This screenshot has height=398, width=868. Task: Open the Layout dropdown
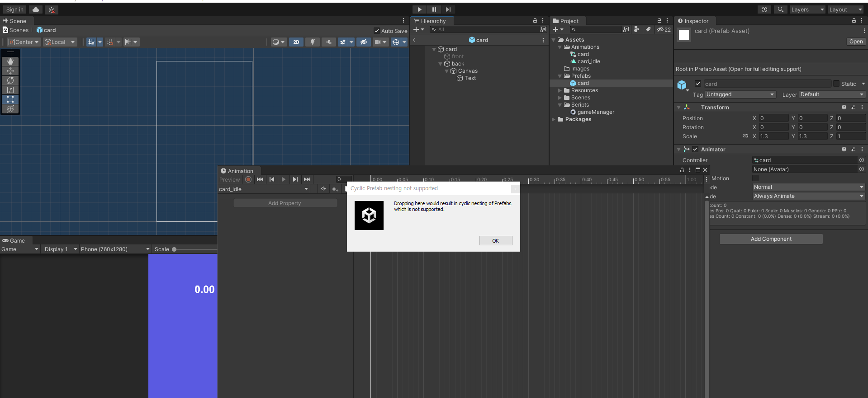845,9
